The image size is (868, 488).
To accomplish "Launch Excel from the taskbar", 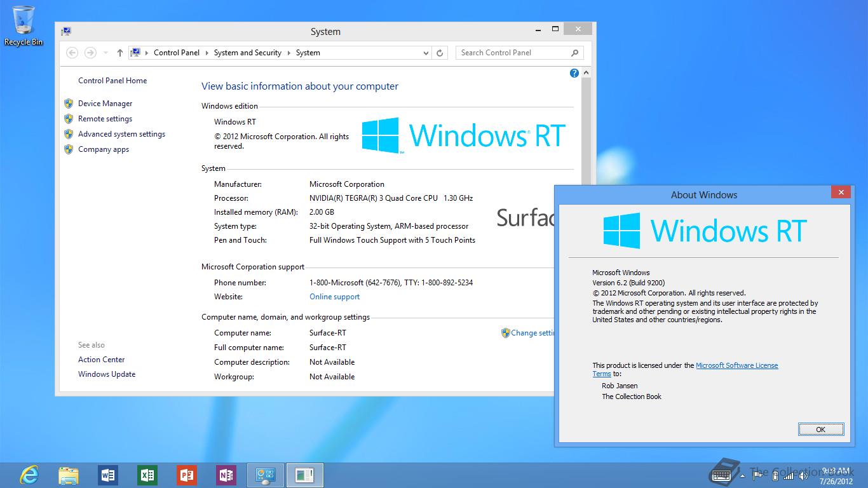I will [x=147, y=475].
